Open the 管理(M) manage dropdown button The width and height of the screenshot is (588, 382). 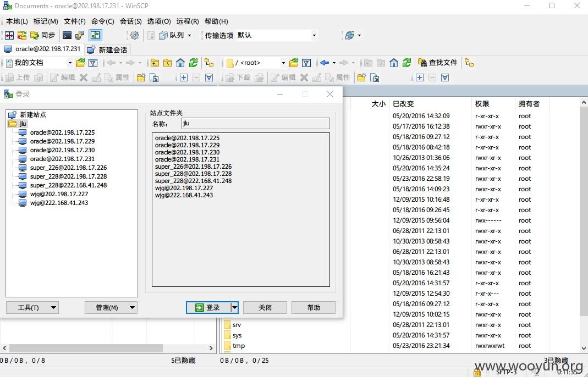[111, 307]
